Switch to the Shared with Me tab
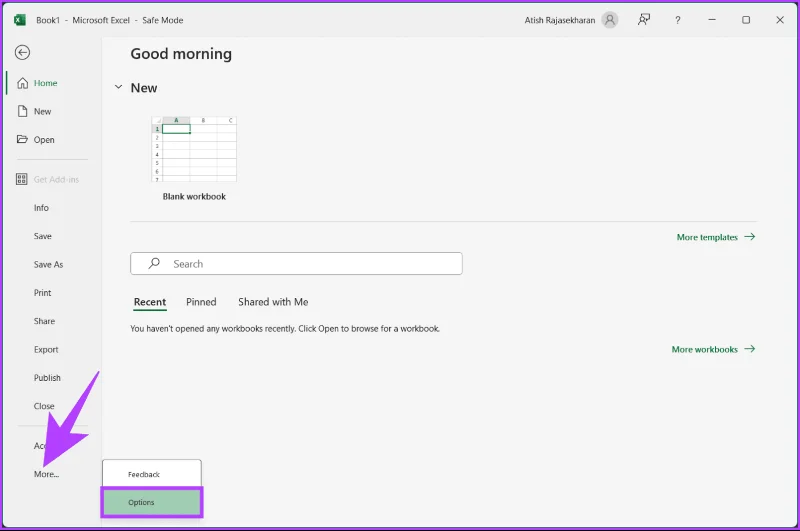800x531 pixels. point(273,302)
